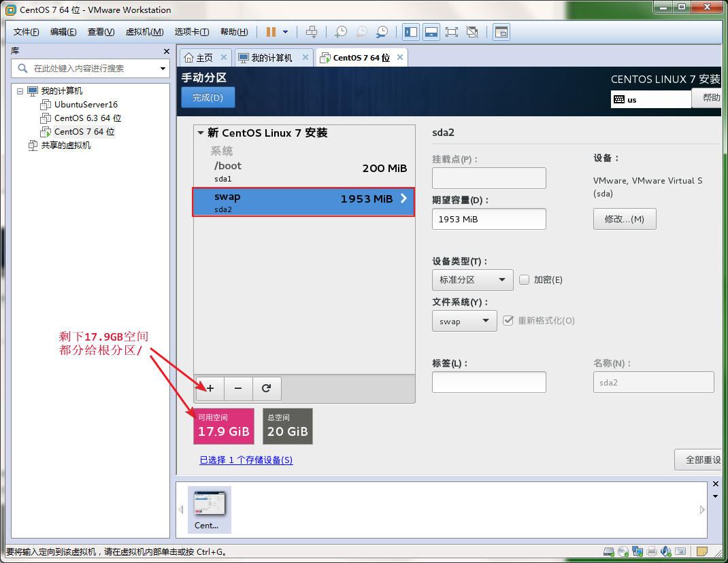Select CentOS 7 64 位 in the library

(x=84, y=132)
